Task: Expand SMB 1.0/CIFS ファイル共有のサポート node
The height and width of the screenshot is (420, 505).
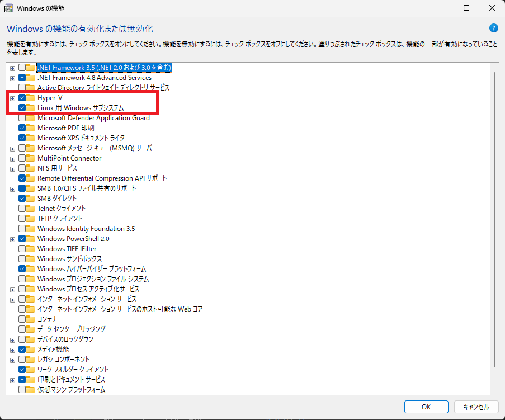Action: coord(12,189)
